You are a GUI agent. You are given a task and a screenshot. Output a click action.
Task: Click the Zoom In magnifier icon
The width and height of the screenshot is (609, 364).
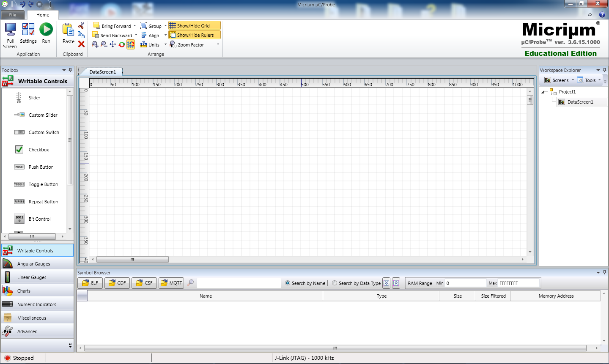coord(95,44)
